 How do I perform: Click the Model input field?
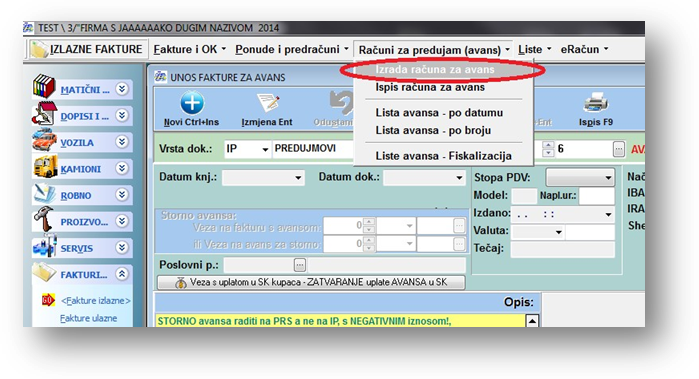tap(524, 196)
